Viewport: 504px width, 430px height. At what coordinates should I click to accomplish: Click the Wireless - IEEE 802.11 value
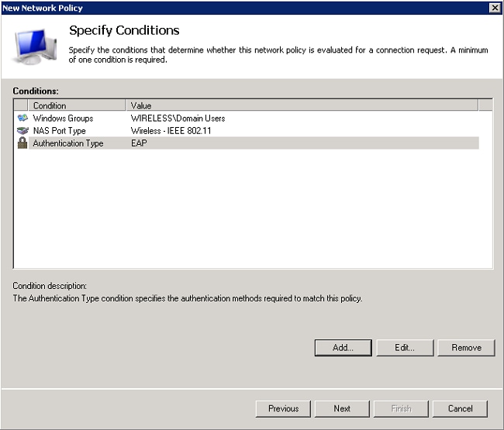(171, 131)
